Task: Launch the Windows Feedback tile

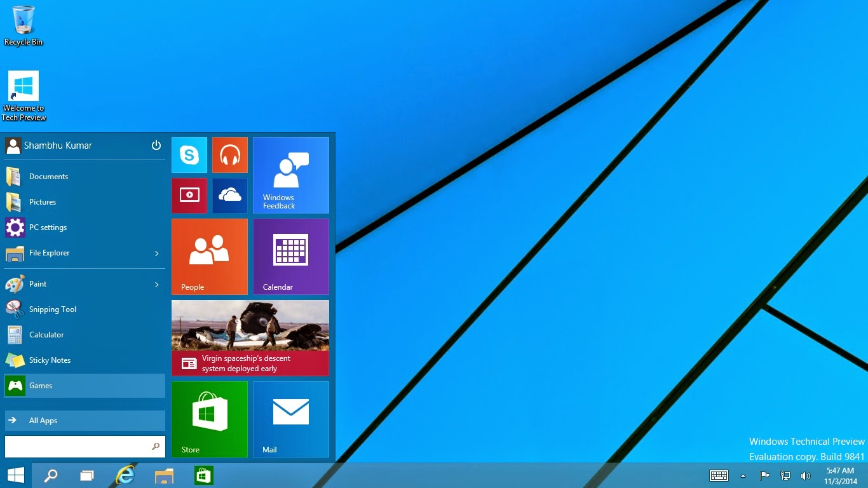Action: point(291,175)
